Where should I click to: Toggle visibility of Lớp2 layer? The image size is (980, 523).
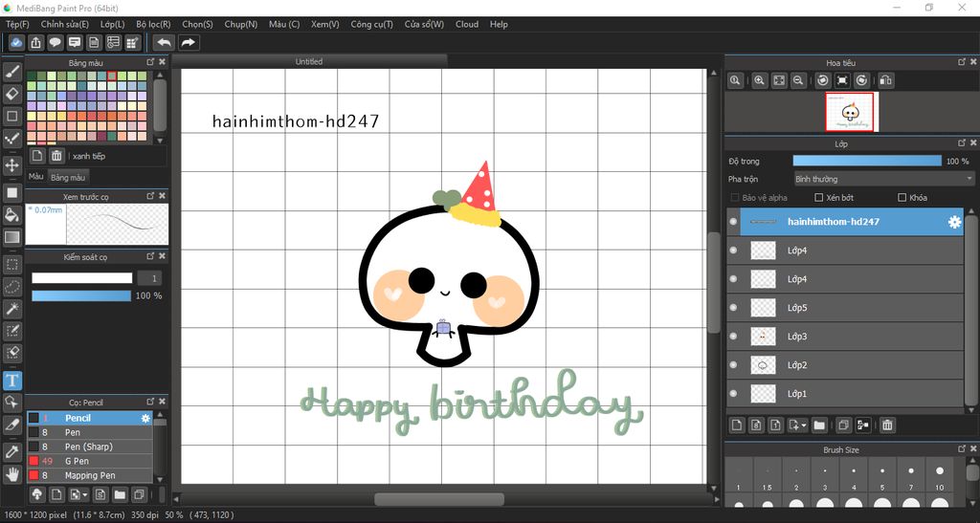click(733, 365)
